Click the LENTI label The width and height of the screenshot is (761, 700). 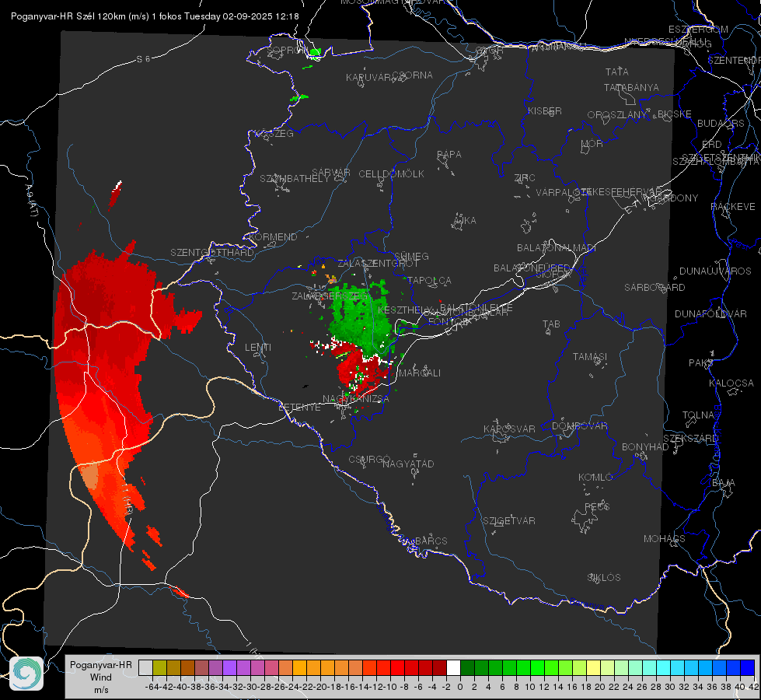point(258,348)
